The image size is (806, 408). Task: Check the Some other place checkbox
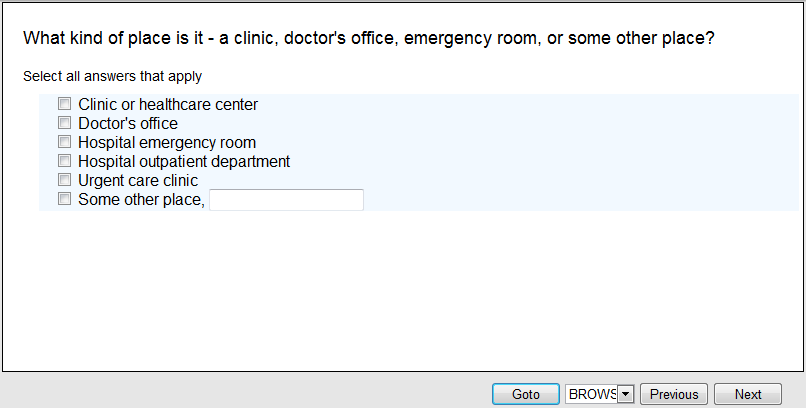point(65,199)
